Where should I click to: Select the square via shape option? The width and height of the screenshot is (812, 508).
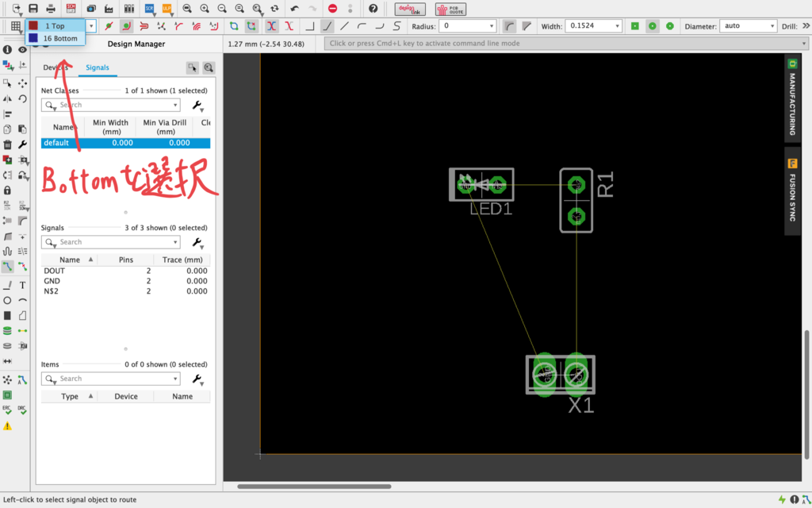tap(635, 26)
